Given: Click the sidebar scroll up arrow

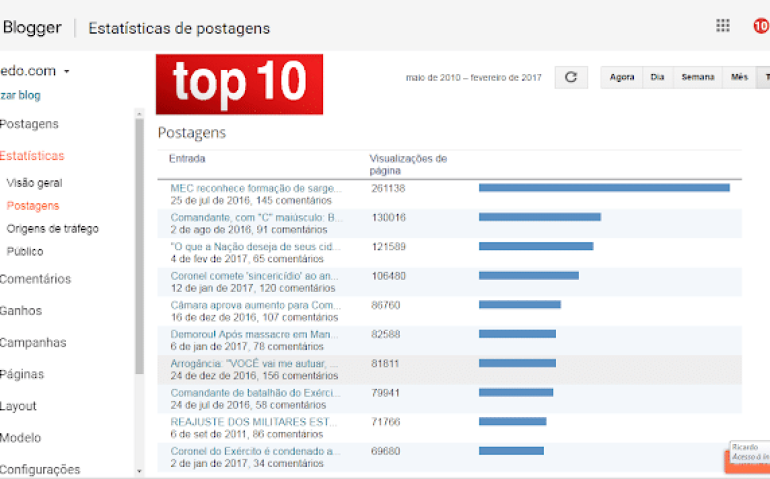Looking at the screenshot, I should pos(139,113).
